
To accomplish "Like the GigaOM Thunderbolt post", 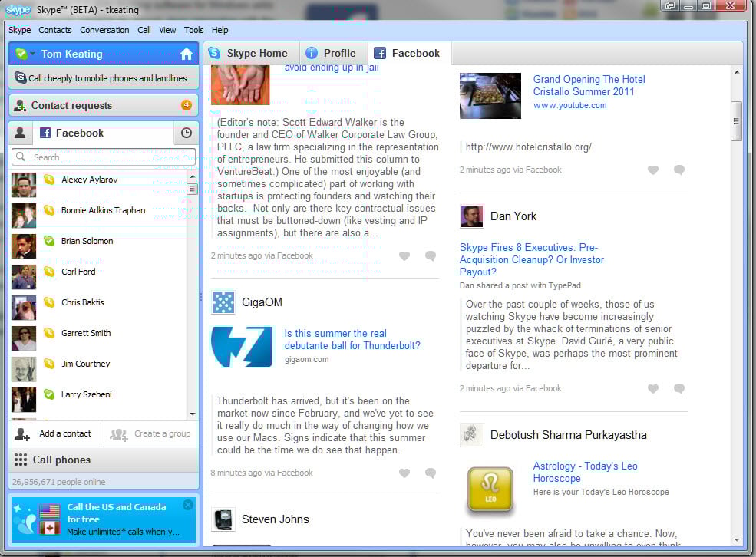I will tap(404, 473).
